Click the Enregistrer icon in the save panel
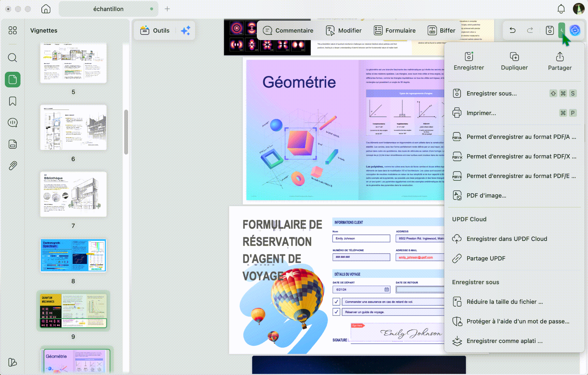Image resolution: width=588 pixels, height=375 pixels. coord(469,61)
